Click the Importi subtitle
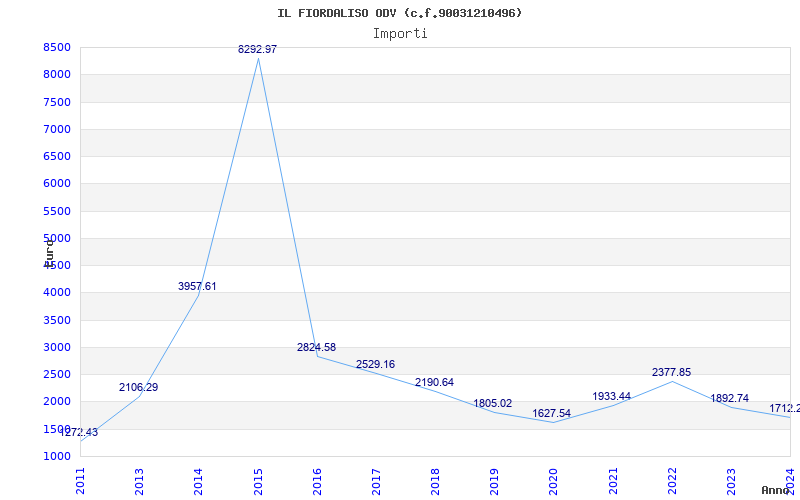This screenshot has width=800, height=500. pyautogui.click(x=400, y=34)
